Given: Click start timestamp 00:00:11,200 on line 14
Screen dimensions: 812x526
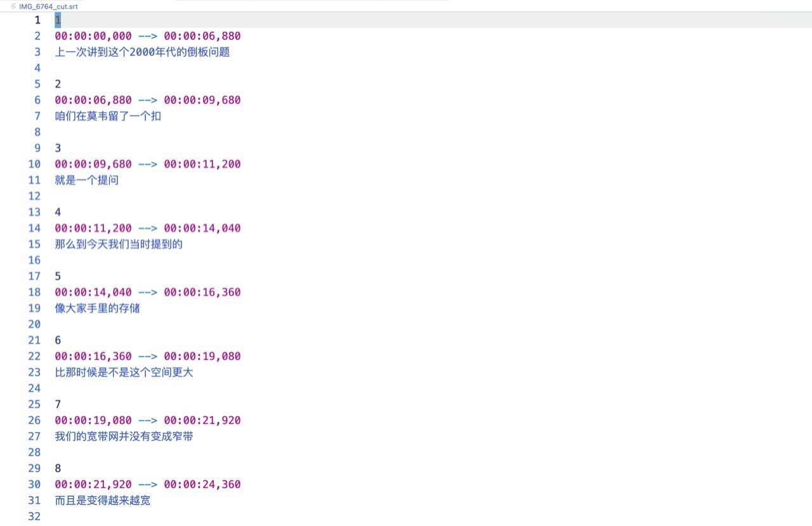Looking at the screenshot, I should (x=93, y=228).
